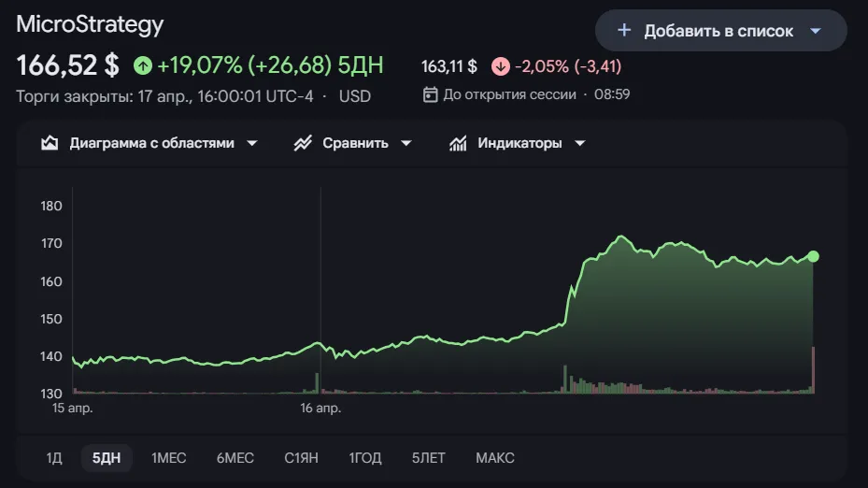The height and width of the screenshot is (488, 868).
Task: Click the indicators chart icon
Action: 458,143
